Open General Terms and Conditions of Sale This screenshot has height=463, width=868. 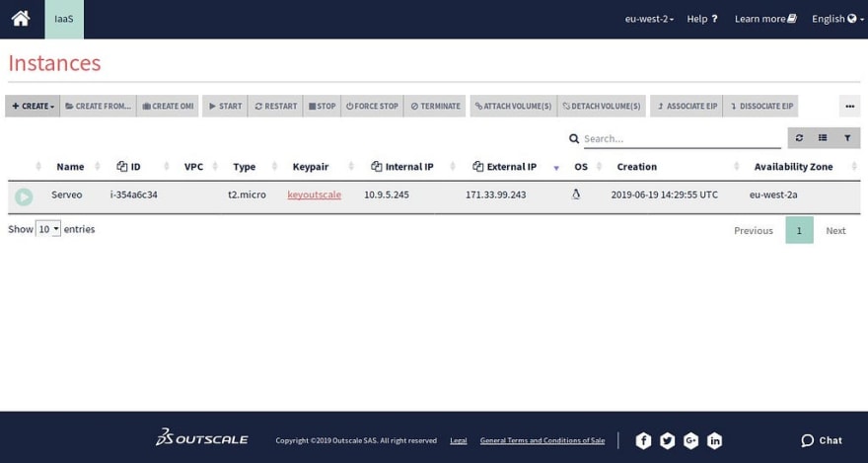(x=542, y=441)
